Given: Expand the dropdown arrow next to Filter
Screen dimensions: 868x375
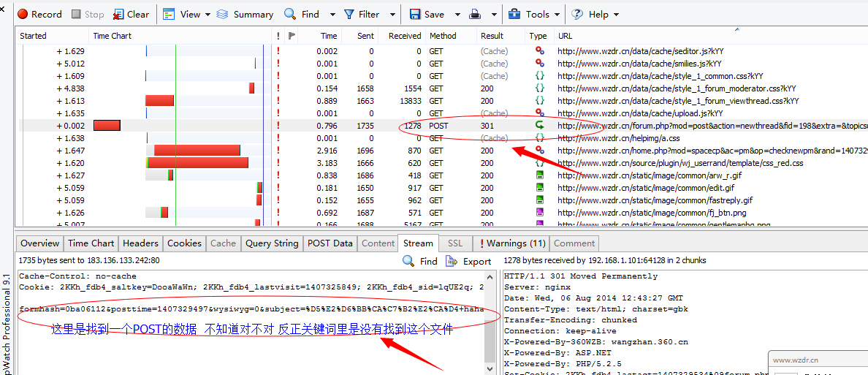Looking at the screenshot, I should pyautogui.click(x=392, y=15).
